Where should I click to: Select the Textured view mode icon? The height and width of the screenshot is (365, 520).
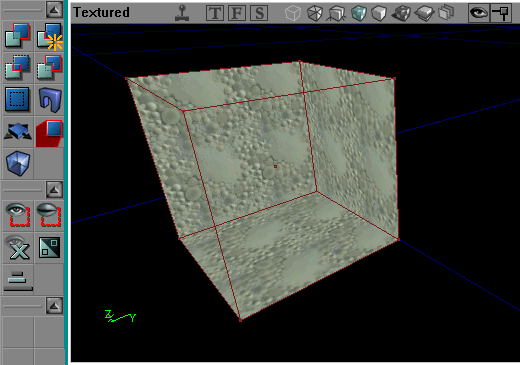pyautogui.click(x=424, y=13)
